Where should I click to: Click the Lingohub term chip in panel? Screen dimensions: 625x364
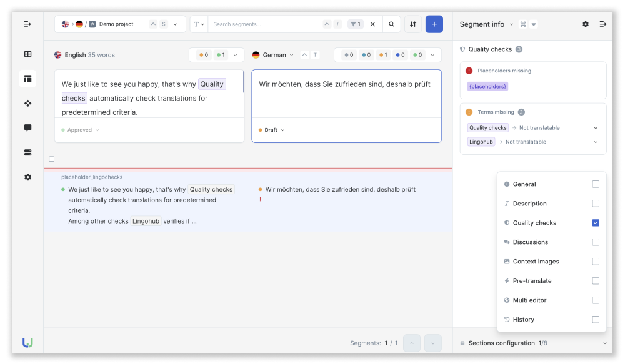481,142
